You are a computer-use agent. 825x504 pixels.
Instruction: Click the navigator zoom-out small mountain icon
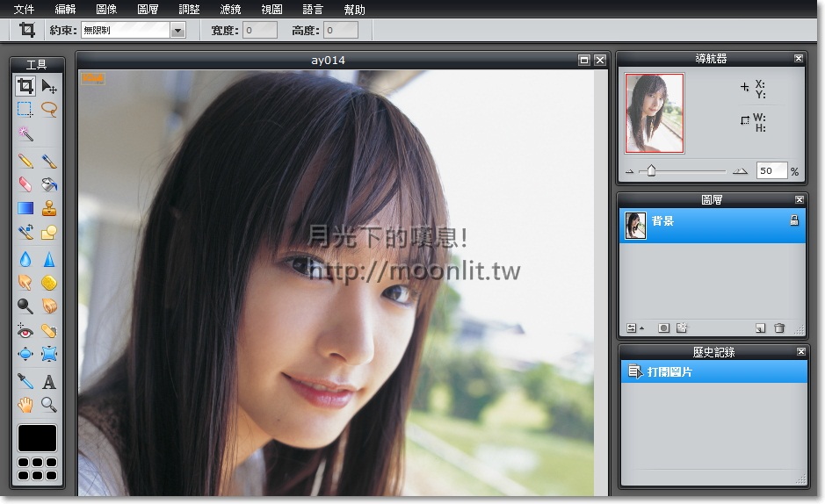click(629, 171)
